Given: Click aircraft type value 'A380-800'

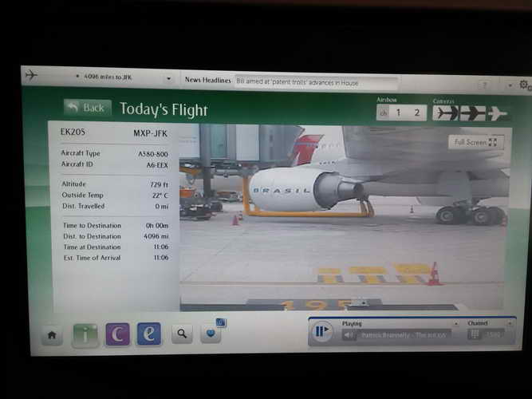Looking at the screenshot, I should (152, 154).
